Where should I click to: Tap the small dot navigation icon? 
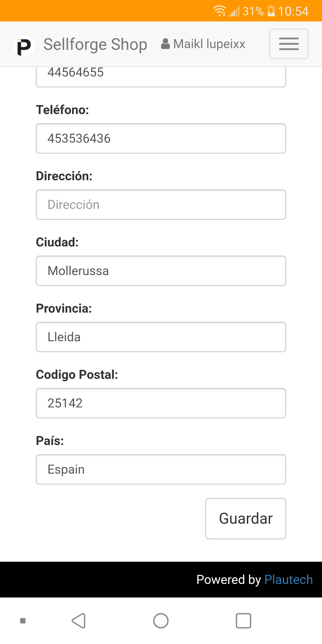tap(23, 621)
